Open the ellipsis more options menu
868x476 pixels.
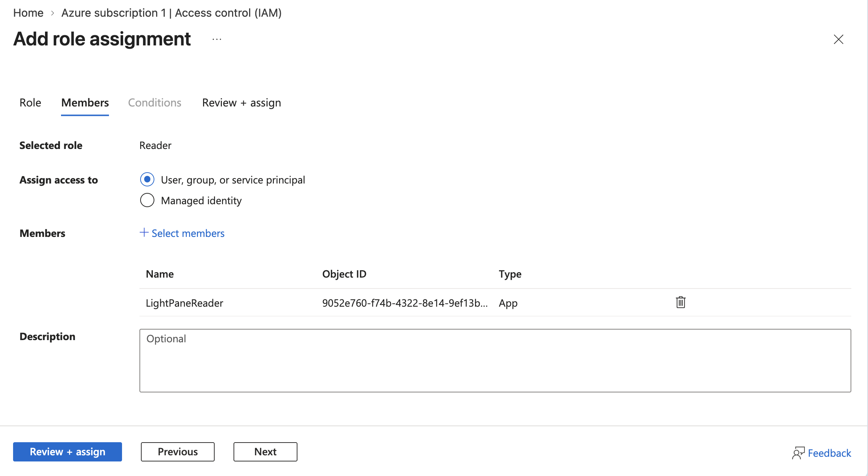point(217,39)
